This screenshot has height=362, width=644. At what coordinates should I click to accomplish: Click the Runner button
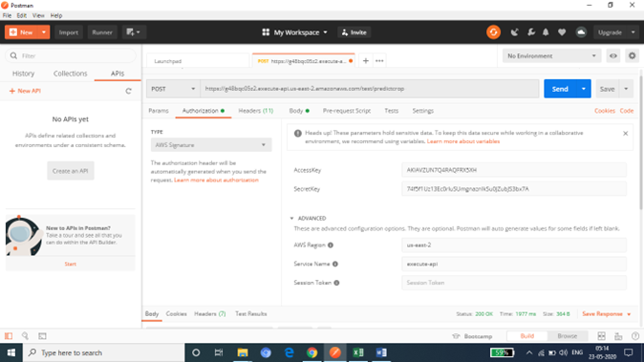pyautogui.click(x=102, y=32)
